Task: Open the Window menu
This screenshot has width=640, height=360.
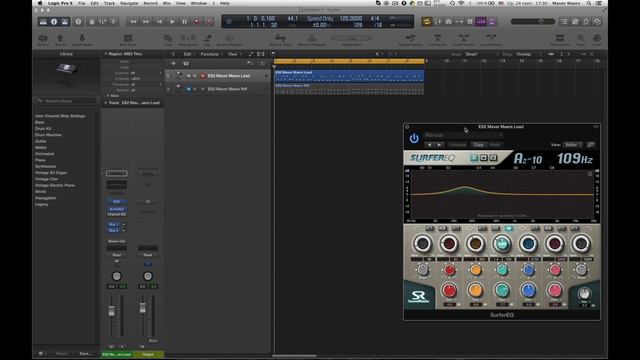Action: click(x=199, y=3)
